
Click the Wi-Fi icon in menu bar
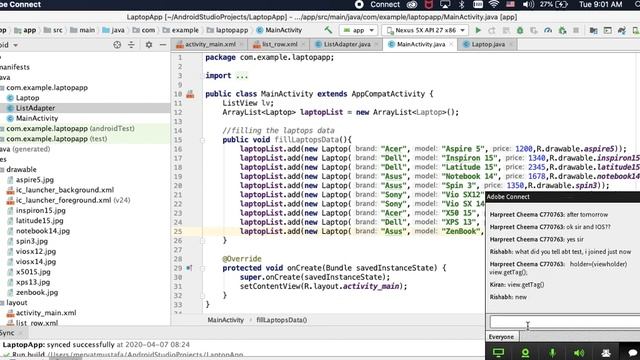(x=494, y=4)
